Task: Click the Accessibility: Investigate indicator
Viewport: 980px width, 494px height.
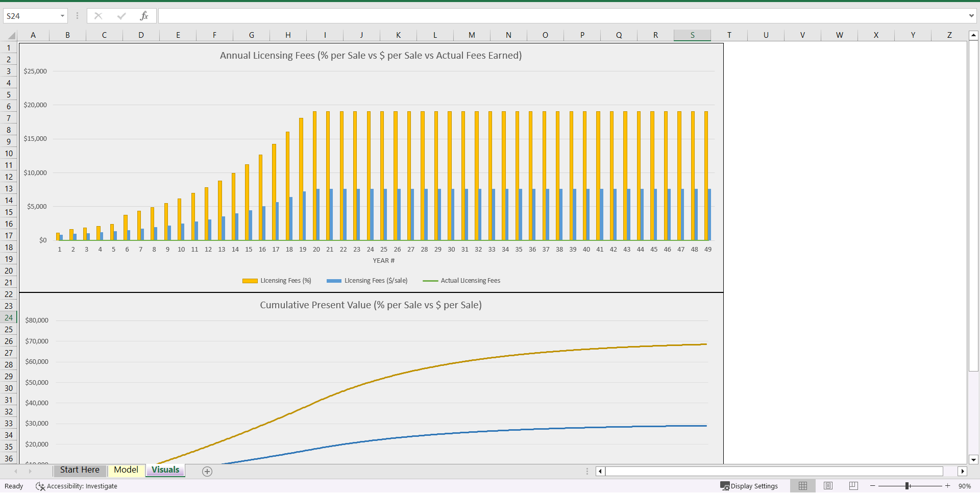Action: (77, 486)
